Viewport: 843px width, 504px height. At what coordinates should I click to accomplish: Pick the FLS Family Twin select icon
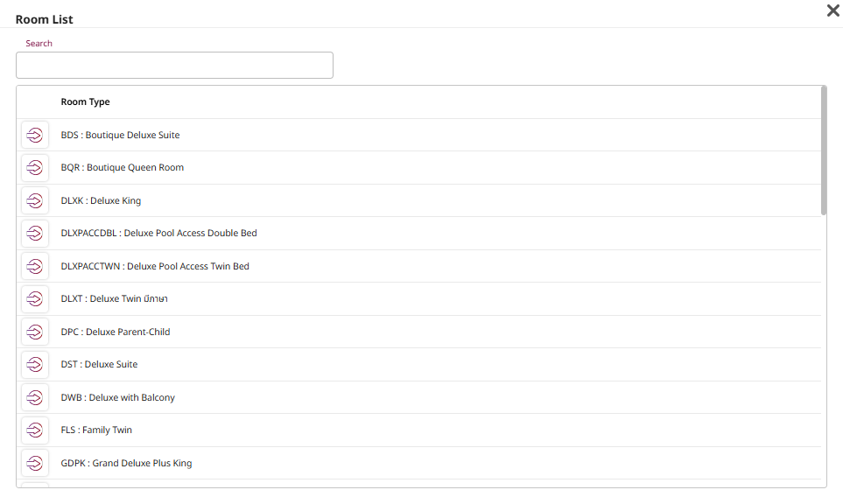pos(35,430)
